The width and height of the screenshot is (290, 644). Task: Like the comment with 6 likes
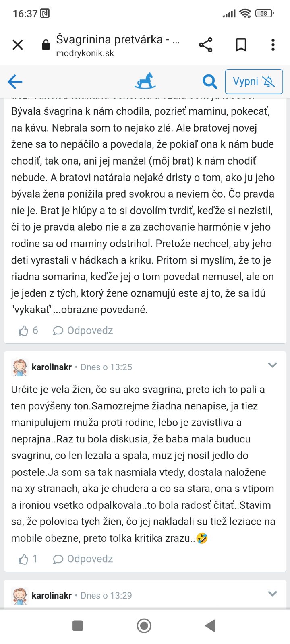[x=23, y=331]
